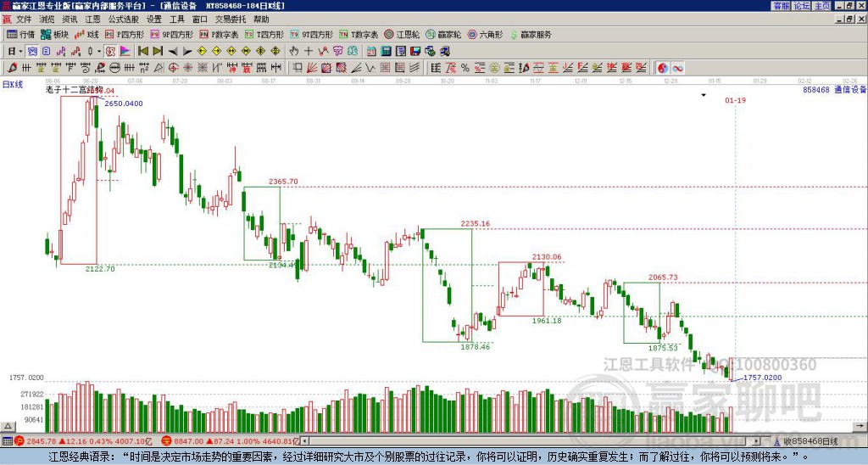Open the T四方形 tool

point(264,35)
